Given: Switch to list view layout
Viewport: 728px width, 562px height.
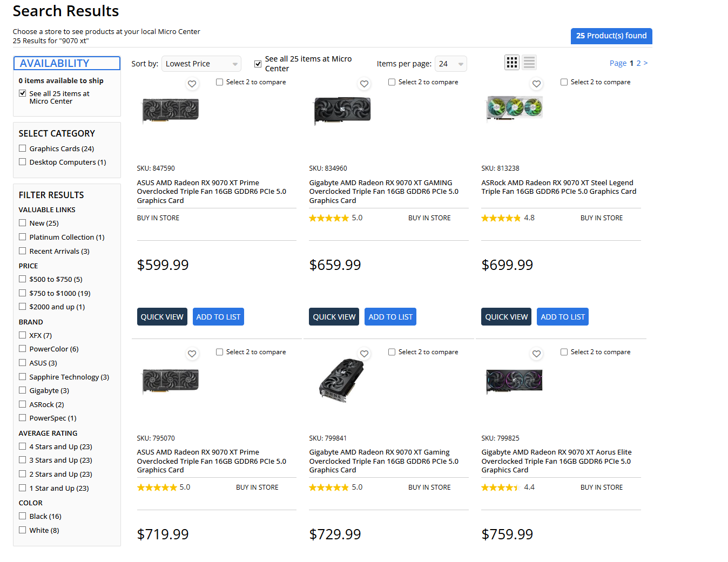Looking at the screenshot, I should point(529,63).
